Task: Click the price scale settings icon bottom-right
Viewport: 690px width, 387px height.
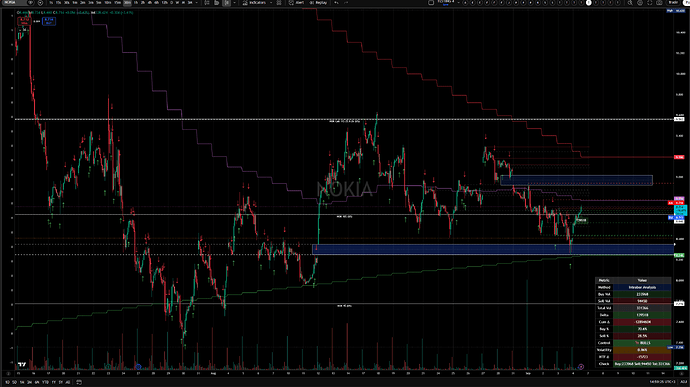Action: [x=682, y=373]
